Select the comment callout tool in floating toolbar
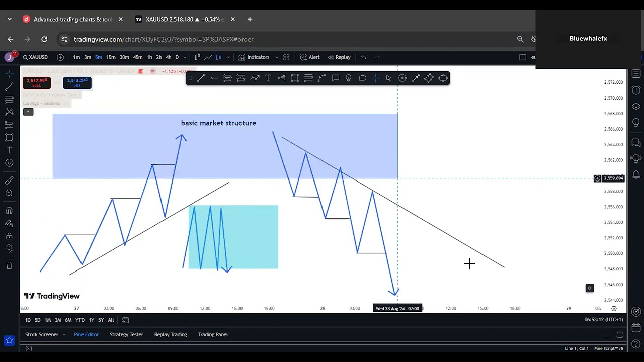 [x=336, y=78]
